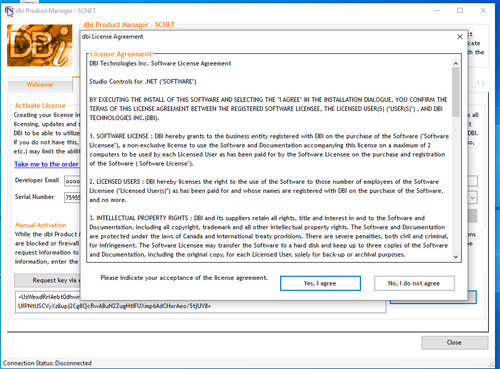Click 'Studio Controls for .NET' text line

(143, 82)
